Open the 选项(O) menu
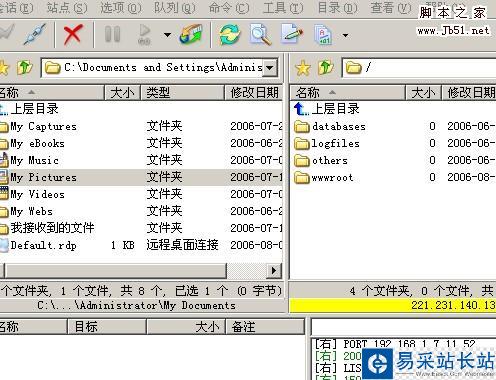The width and height of the screenshot is (496, 380). [121, 7]
